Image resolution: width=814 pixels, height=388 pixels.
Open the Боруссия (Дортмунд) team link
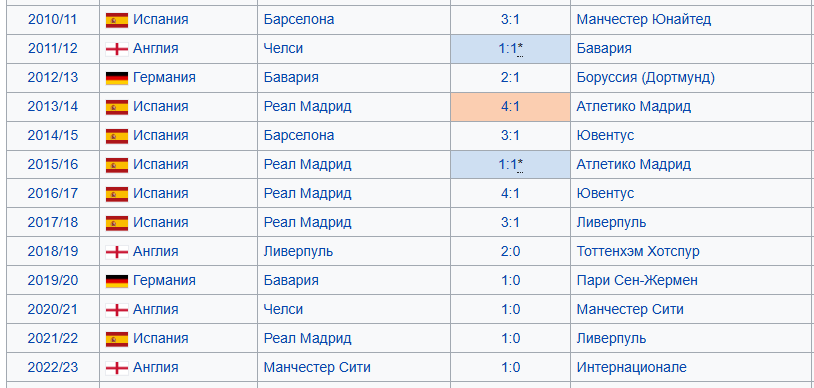[x=646, y=78]
